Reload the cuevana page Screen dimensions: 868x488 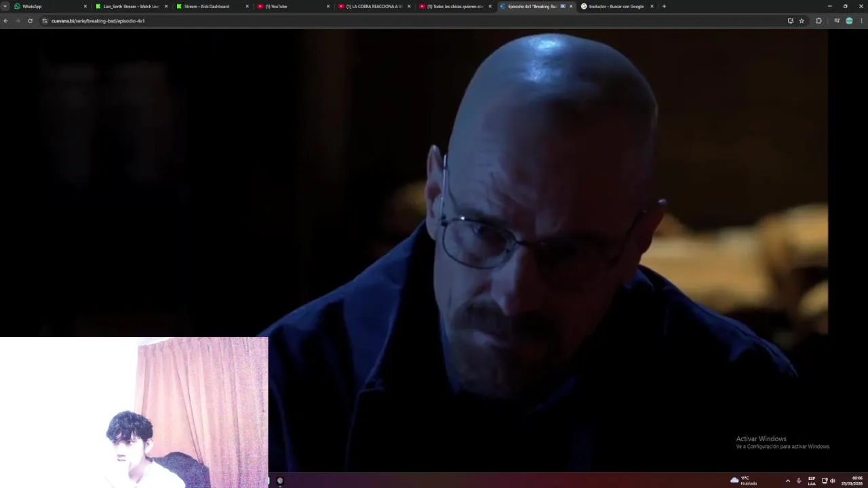pyautogui.click(x=30, y=21)
